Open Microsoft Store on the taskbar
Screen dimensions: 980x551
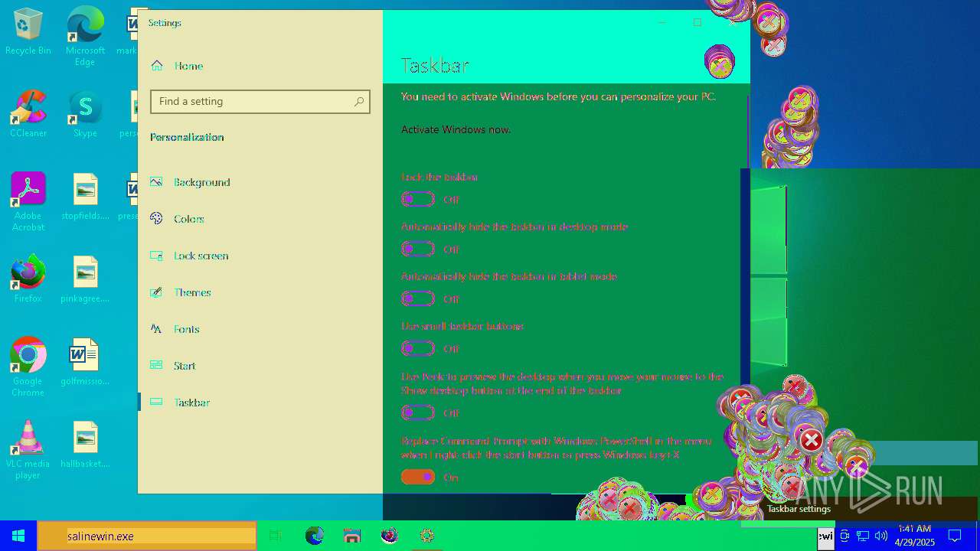coord(352,536)
